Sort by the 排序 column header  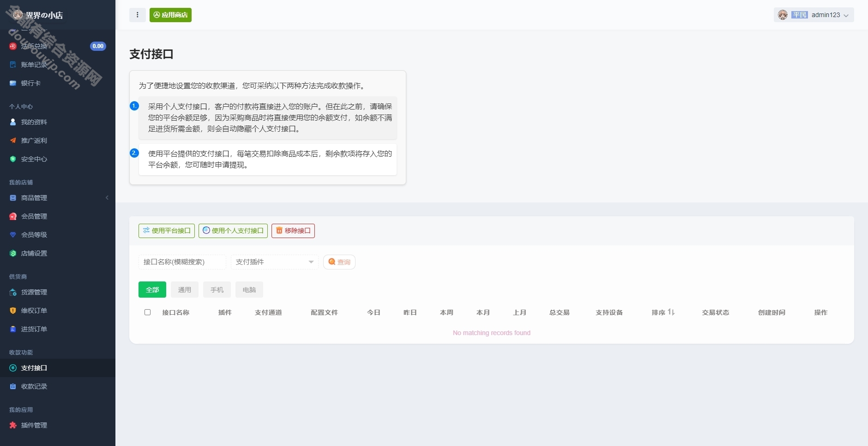pyautogui.click(x=663, y=312)
